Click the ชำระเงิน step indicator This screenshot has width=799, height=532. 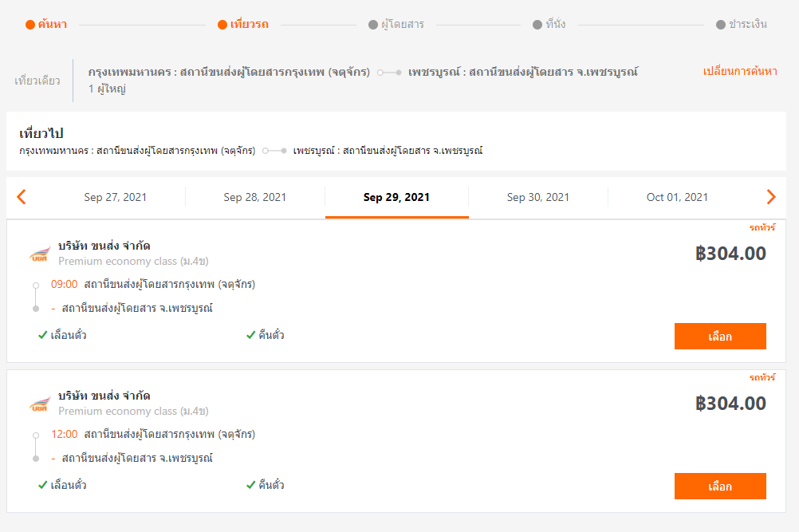[742, 25]
